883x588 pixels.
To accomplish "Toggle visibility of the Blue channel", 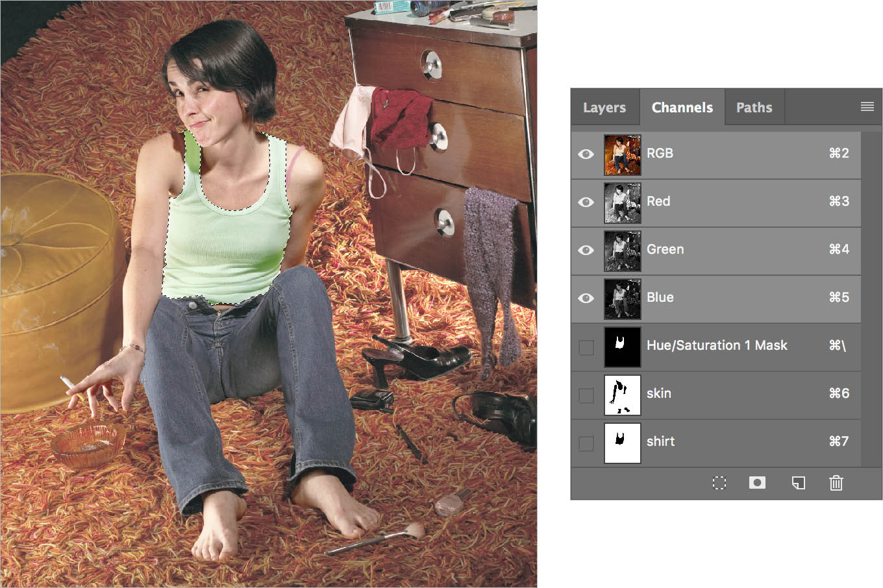I will pos(586,299).
